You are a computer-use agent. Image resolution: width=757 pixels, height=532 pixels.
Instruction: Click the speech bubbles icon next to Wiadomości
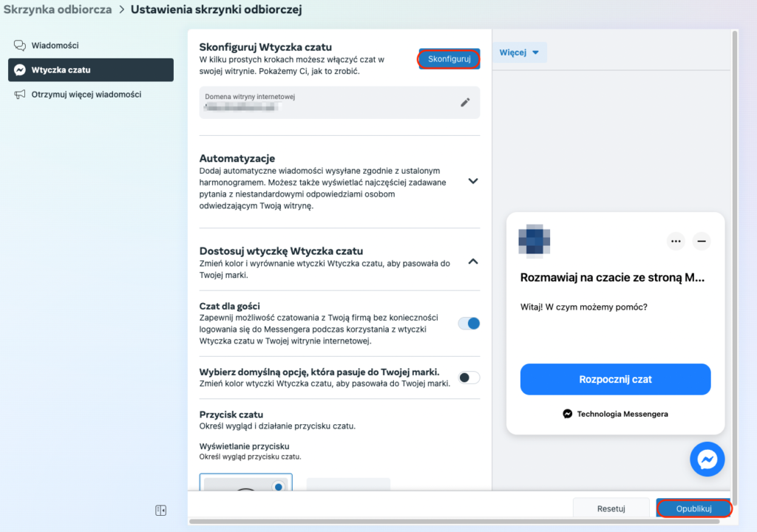(x=20, y=45)
